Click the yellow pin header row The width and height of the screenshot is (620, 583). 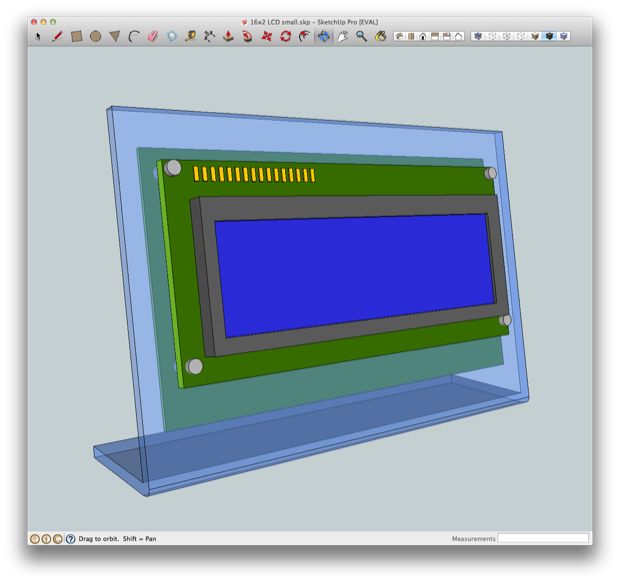pos(254,174)
